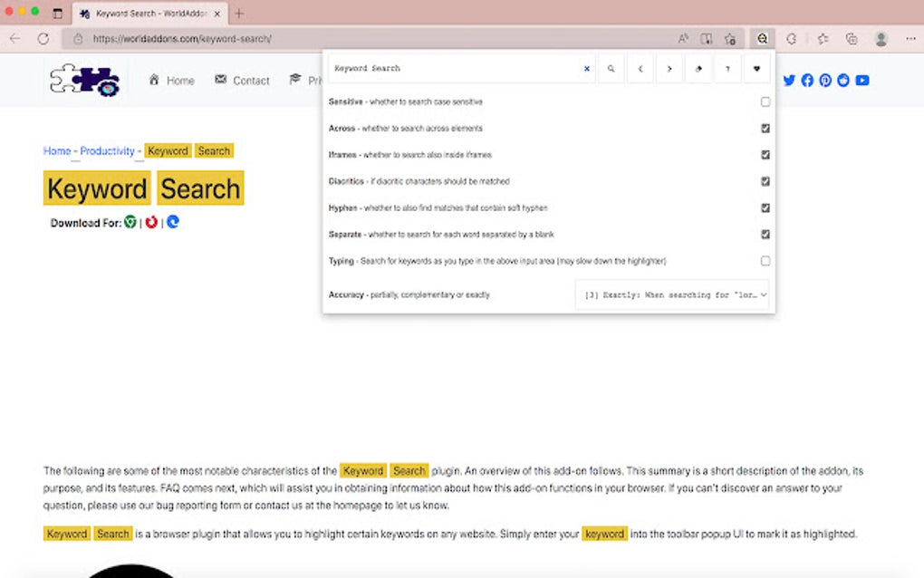
Task: Uncheck the Separate words checkbox
Action: pos(765,235)
